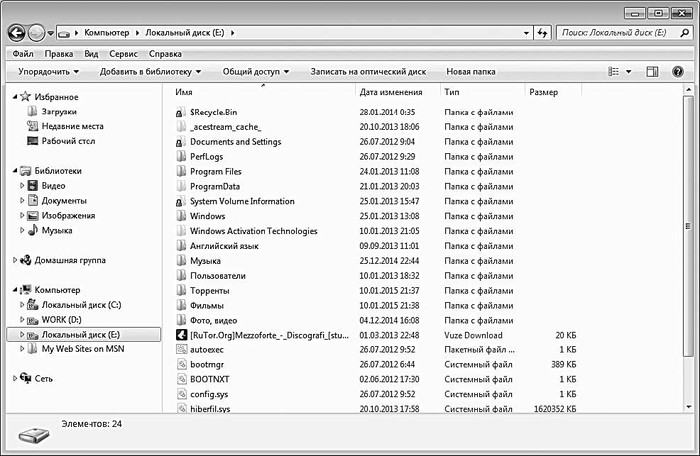700x456 pixels.
Task: Open help with the question mark icon
Action: point(677,71)
